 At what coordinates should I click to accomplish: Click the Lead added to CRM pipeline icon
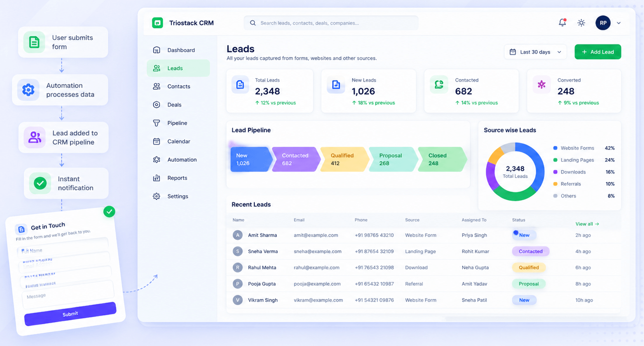(34, 137)
